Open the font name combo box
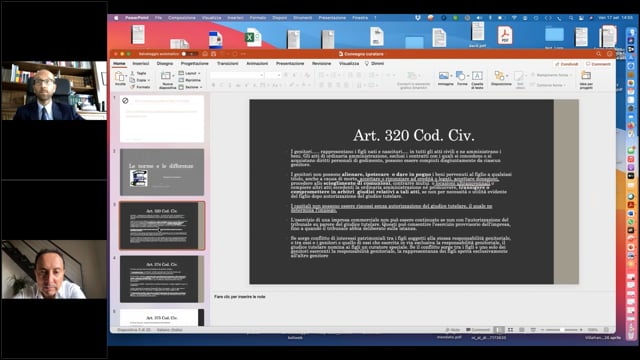The width and height of the screenshot is (640, 360). tap(237, 75)
